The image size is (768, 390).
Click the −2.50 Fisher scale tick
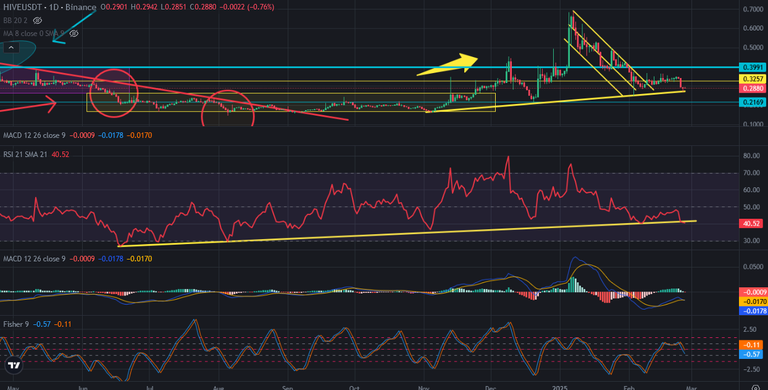coord(752,370)
